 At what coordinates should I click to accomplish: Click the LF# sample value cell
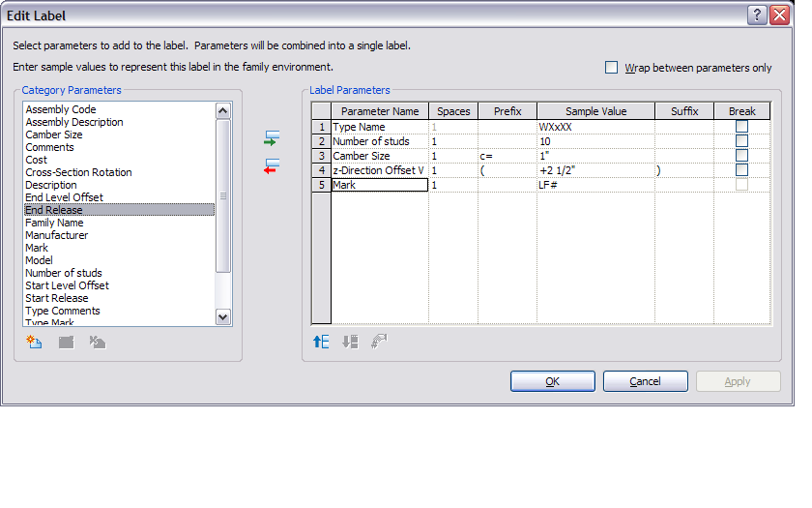pos(596,185)
